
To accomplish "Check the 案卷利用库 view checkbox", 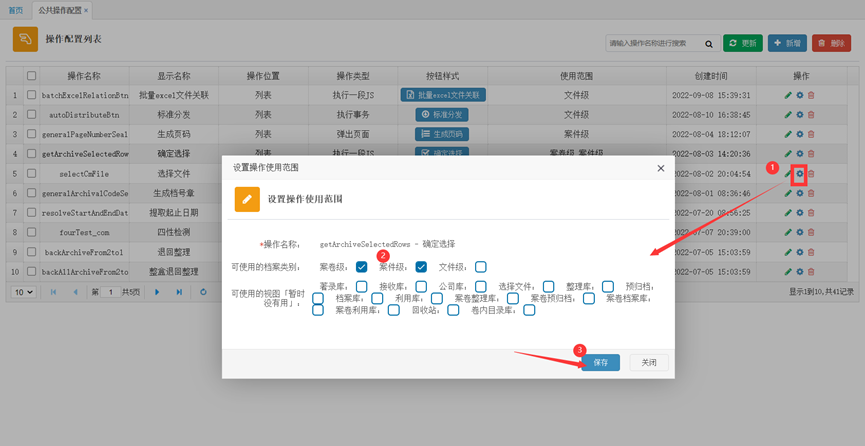I will click(393, 310).
